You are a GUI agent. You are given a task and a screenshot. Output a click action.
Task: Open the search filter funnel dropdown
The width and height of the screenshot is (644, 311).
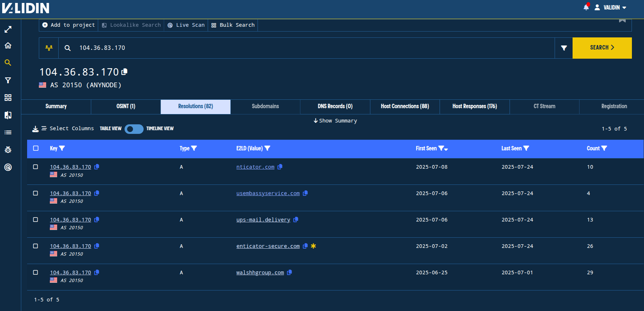[564, 48]
